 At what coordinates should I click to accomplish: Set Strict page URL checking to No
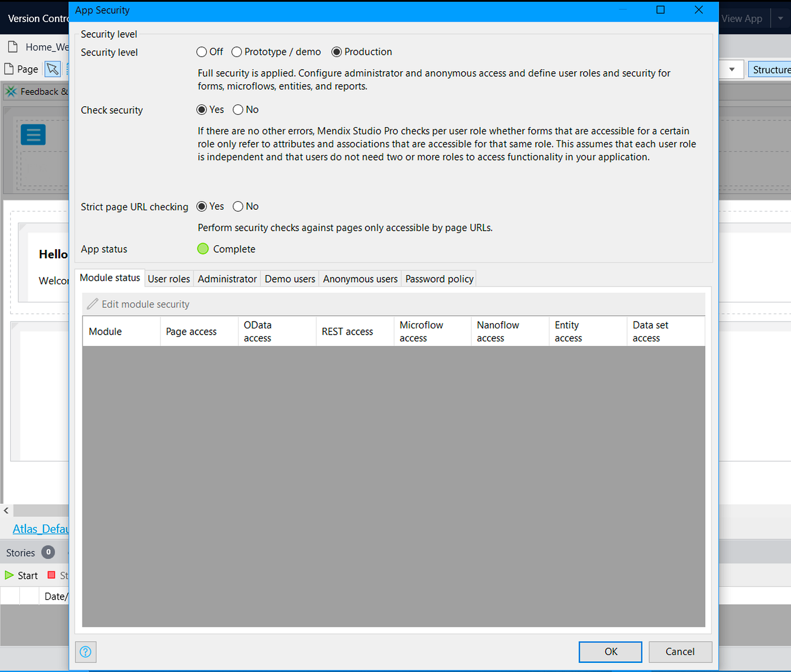pyautogui.click(x=238, y=206)
